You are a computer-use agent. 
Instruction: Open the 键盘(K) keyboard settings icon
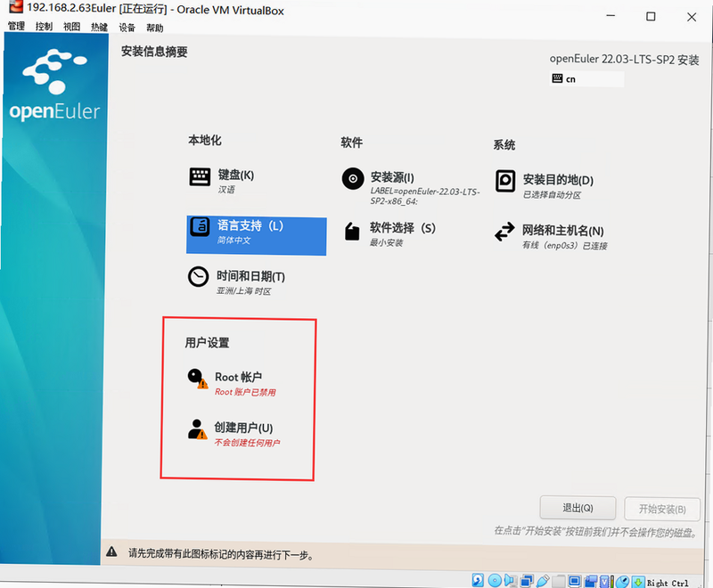tap(200, 176)
